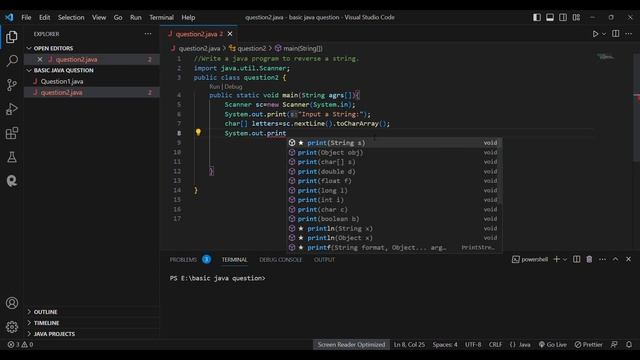Open the Run menu
The height and width of the screenshot is (360, 640).
[136, 17]
